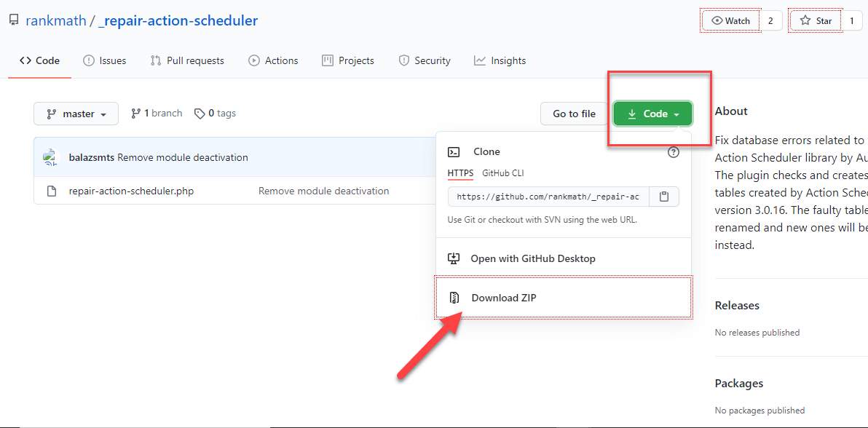Click the Watch button
Screen dimensions: 868x428
tap(732, 21)
